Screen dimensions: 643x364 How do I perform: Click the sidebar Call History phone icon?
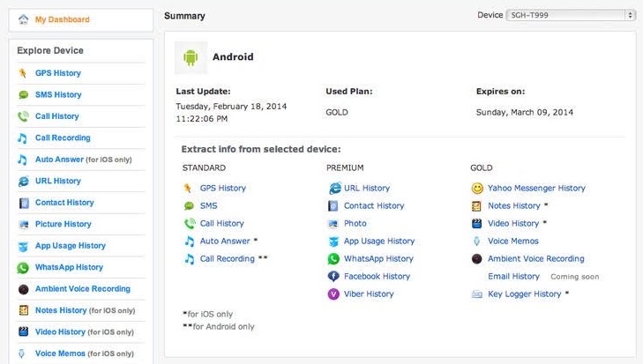(x=23, y=116)
